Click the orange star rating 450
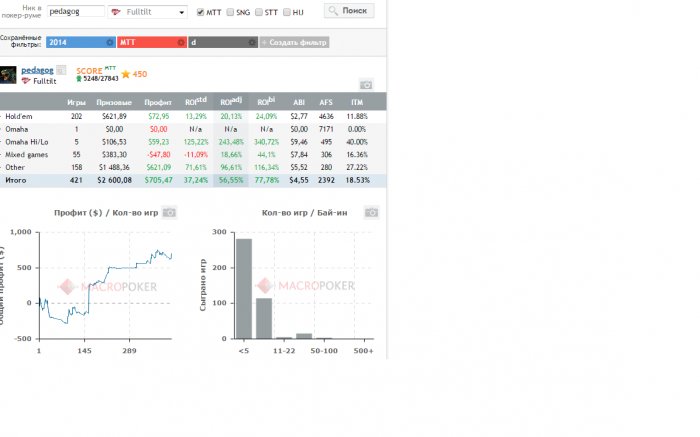Screen dimensions: 700x437 (x=134, y=74)
